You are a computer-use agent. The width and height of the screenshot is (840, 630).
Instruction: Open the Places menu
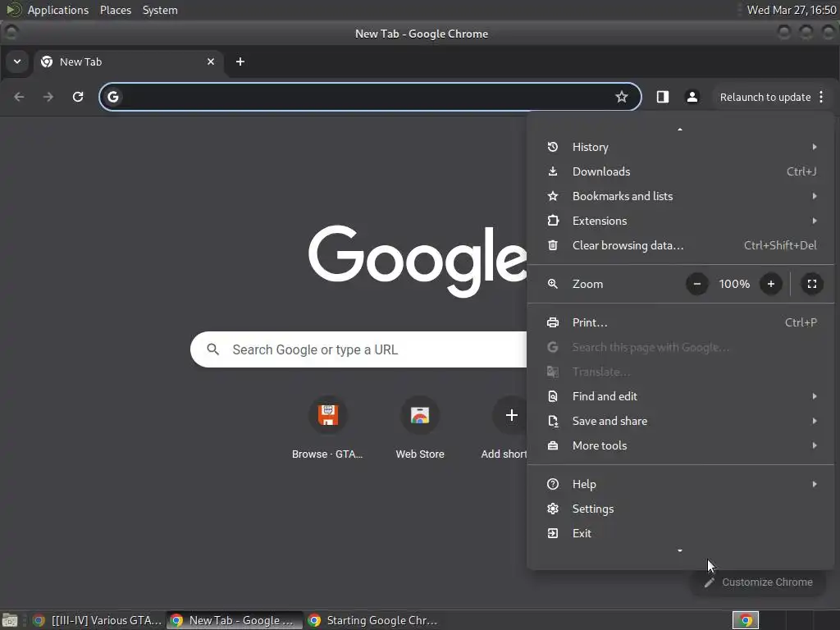click(x=115, y=10)
